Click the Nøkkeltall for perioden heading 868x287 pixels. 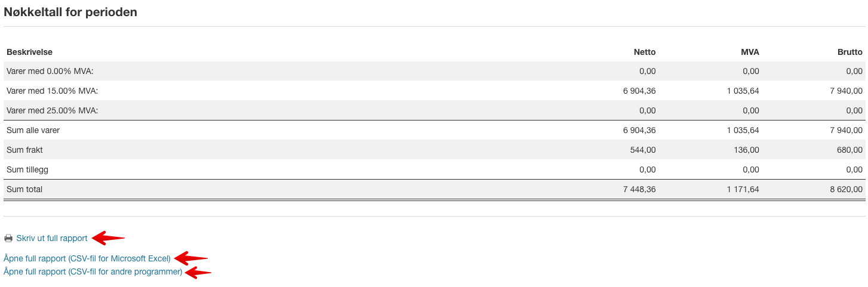70,12
